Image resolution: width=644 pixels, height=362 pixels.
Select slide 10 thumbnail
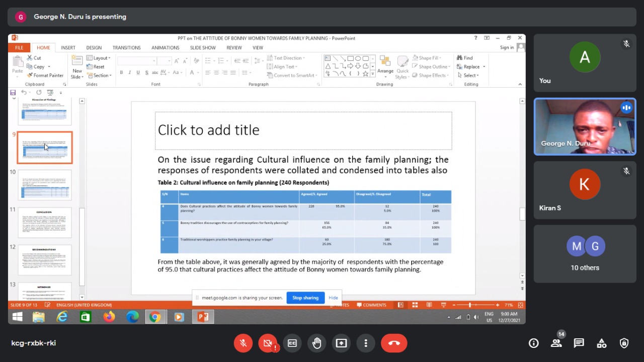pyautogui.click(x=45, y=185)
